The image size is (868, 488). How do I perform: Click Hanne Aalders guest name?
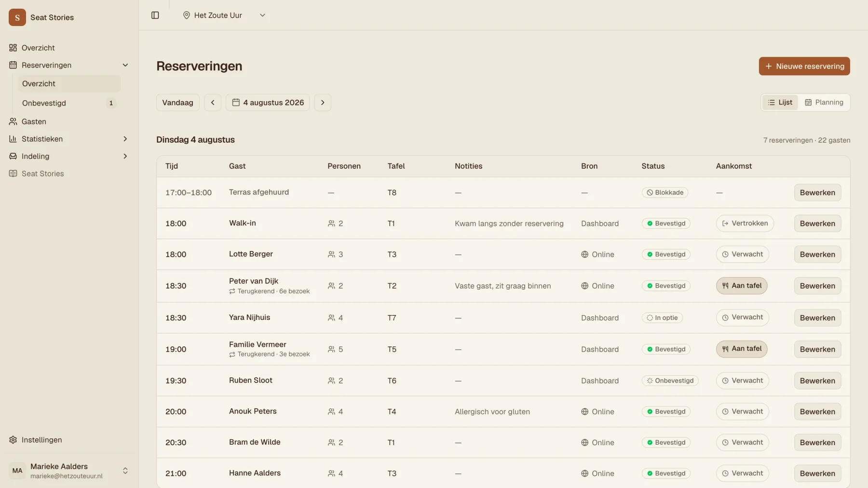pos(255,473)
